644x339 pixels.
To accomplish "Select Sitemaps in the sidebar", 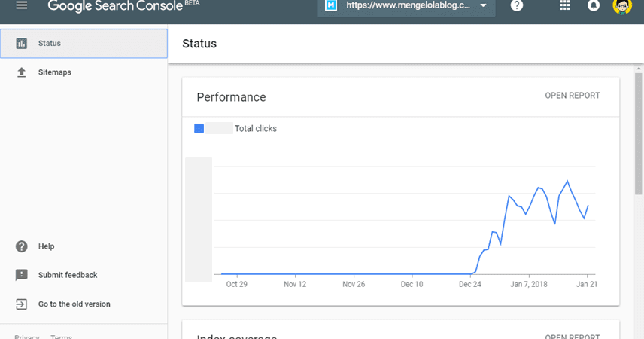I will 55,72.
